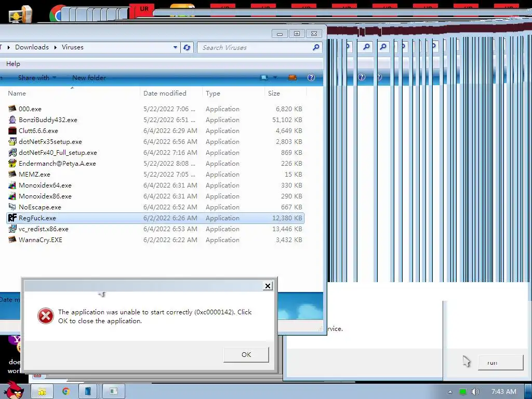532x399 pixels.
Task: Open the view options dropdown arrow
Action: click(275, 78)
